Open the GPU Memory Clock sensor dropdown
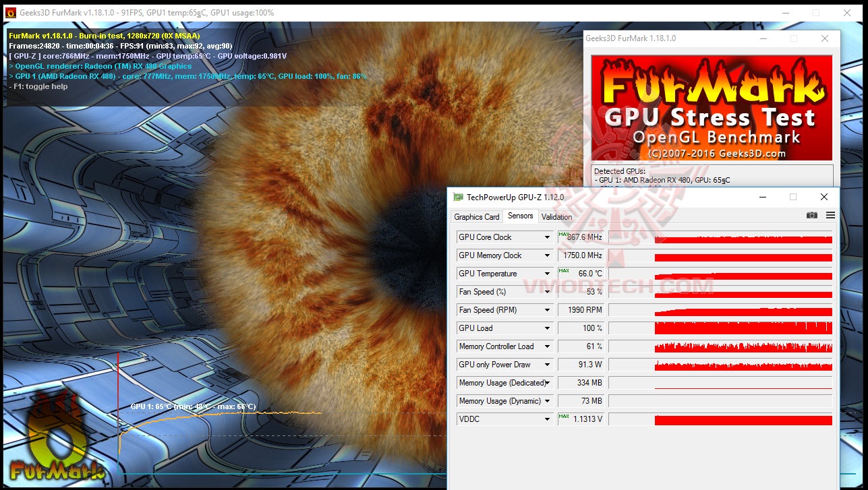Viewport: 868px width, 490px height. tap(548, 255)
